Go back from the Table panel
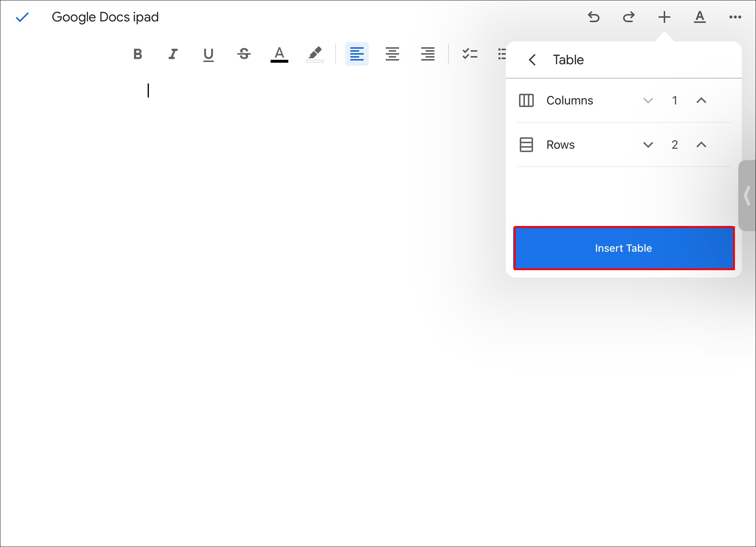Image resolution: width=756 pixels, height=547 pixels. [x=532, y=60]
